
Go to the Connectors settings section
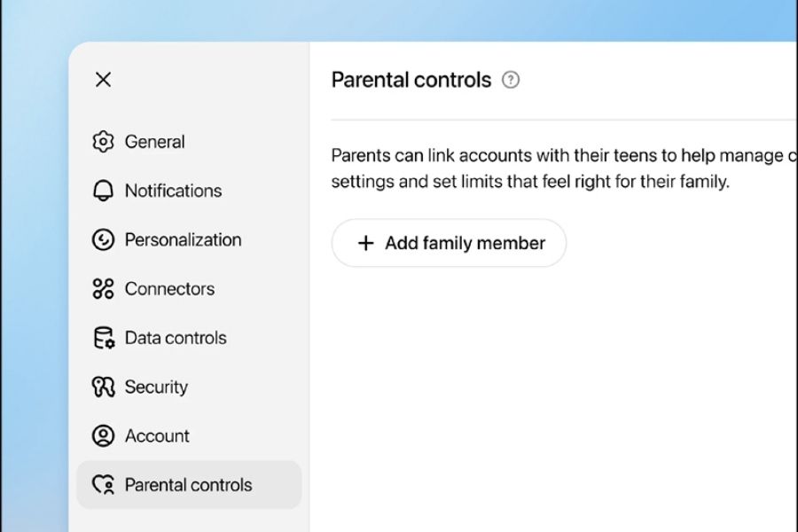pos(169,289)
